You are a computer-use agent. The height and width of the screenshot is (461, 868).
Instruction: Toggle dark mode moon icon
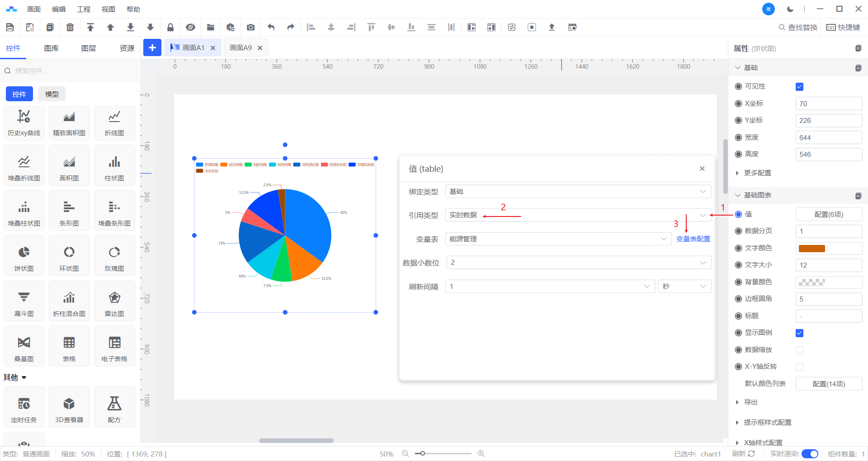790,9
